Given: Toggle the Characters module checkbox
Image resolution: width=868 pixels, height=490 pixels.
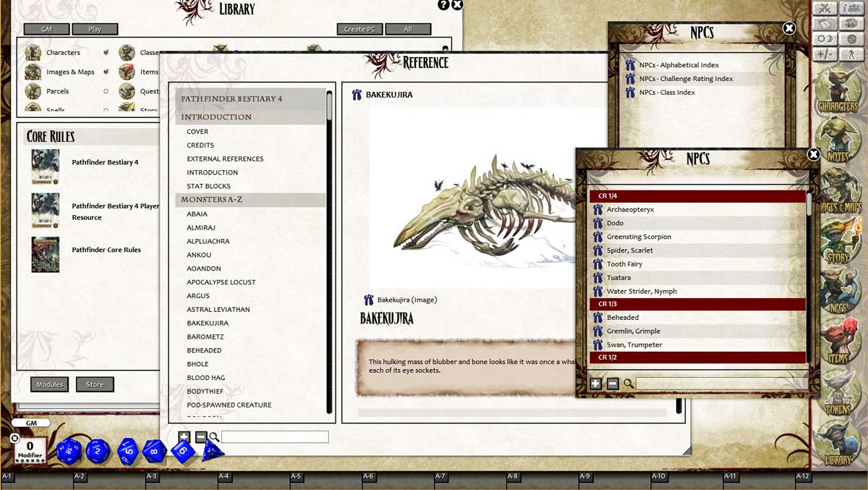Looking at the screenshot, I should point(106,52).
